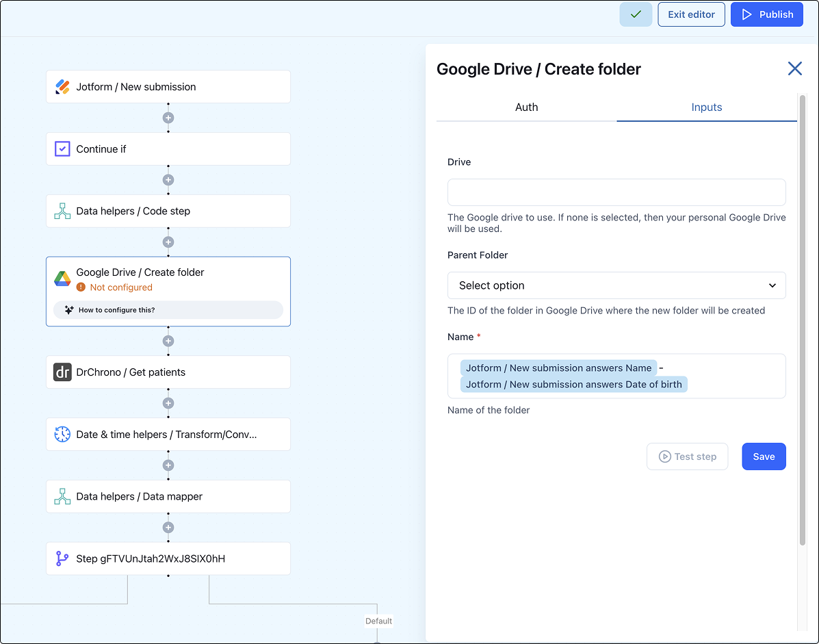Screen dimensions: 819x644
Task: Click the branch icon on Step gFTVUnJtah2WxJ8SIX0hH
Action: (63, 558)
